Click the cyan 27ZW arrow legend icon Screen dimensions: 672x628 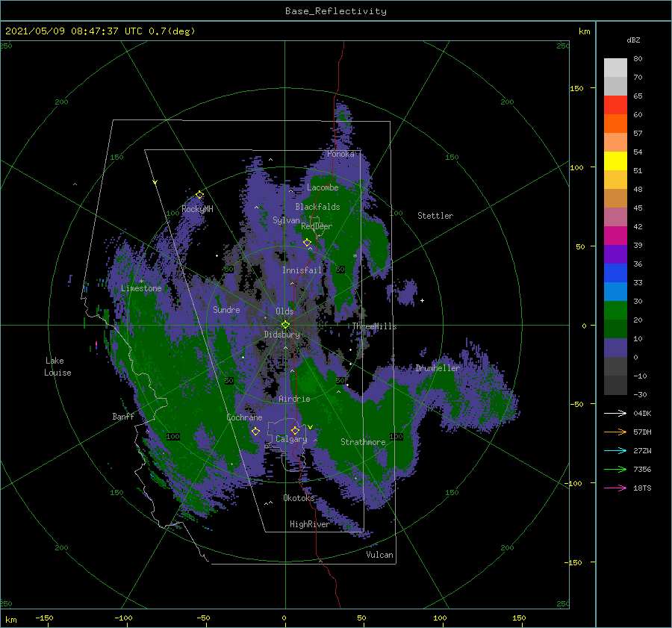(615, 450)
